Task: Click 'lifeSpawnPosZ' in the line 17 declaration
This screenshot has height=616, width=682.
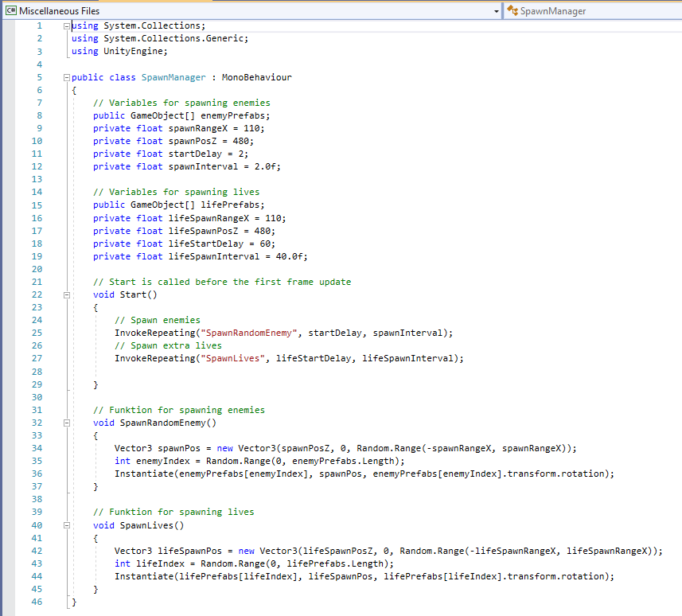Action: click(204, 231)
